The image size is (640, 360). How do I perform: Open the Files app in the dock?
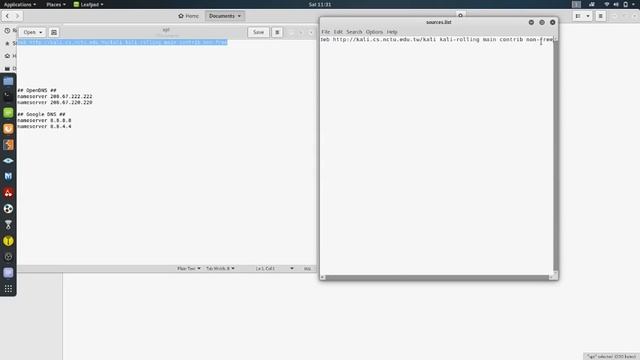[x=8, y=81]
